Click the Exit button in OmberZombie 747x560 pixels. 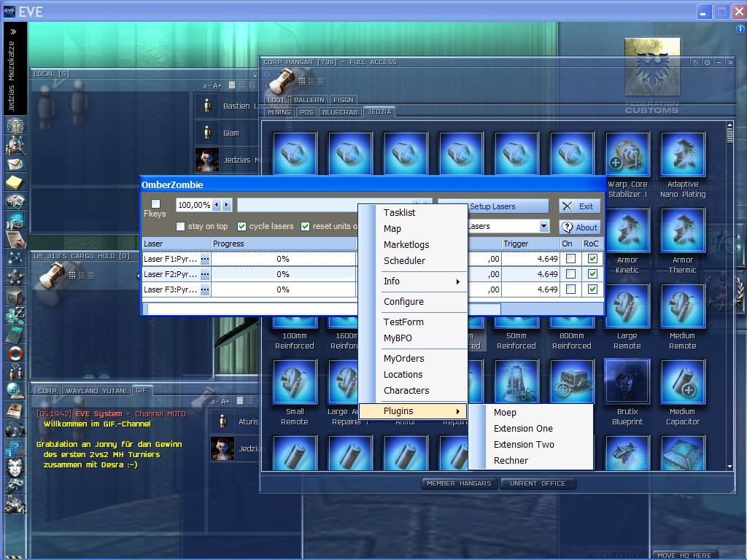click(x=579, y=206)
